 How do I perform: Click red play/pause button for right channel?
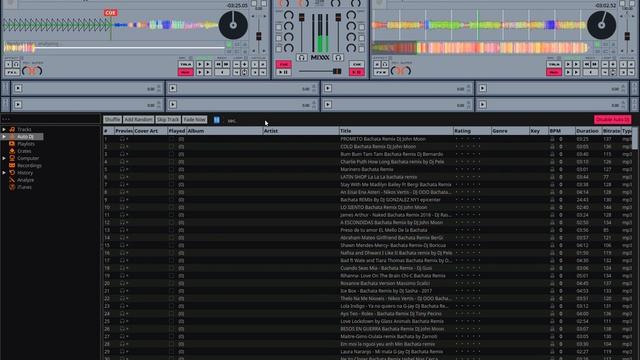coord(357,72)
